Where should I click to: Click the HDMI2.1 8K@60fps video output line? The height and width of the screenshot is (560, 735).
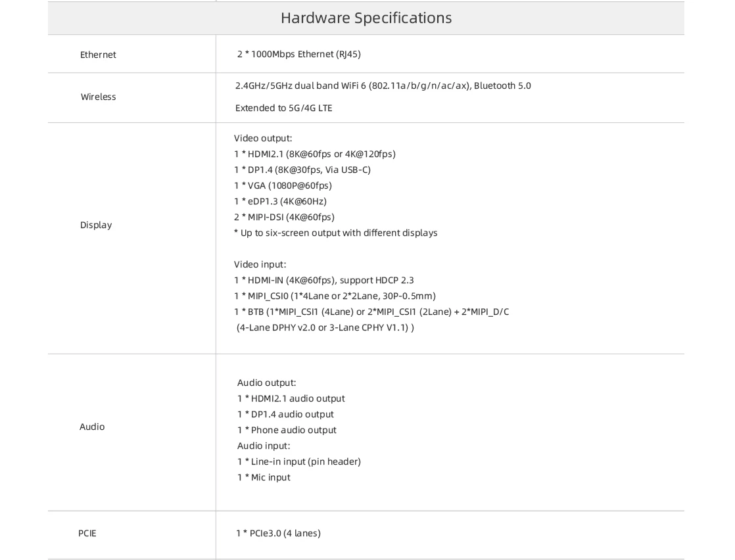[x=315, y=154]
